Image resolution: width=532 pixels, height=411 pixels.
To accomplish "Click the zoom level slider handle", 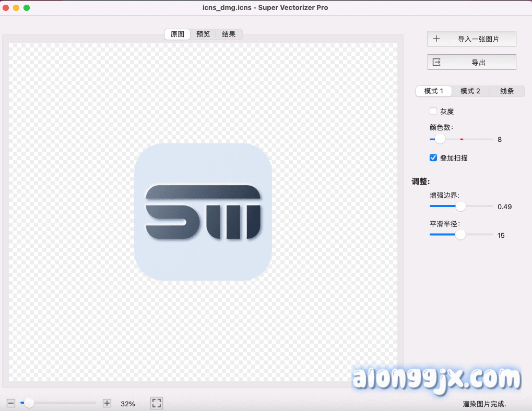I will tap(30, 403).
